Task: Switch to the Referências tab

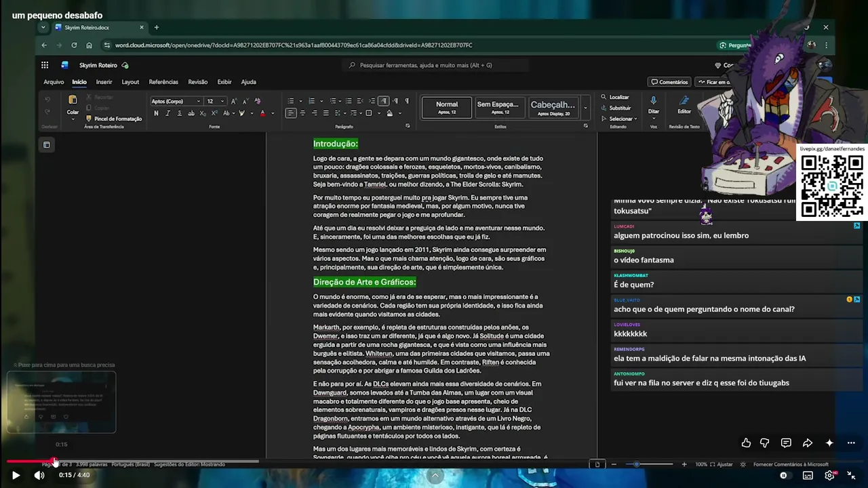Action: pos(163,82)
